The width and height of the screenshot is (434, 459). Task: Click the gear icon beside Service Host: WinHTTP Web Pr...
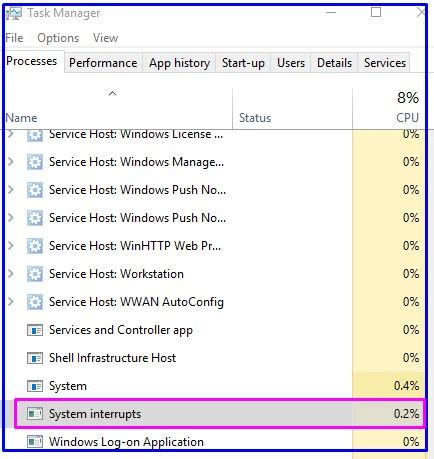pyautogui.click(x=35, y=246)
